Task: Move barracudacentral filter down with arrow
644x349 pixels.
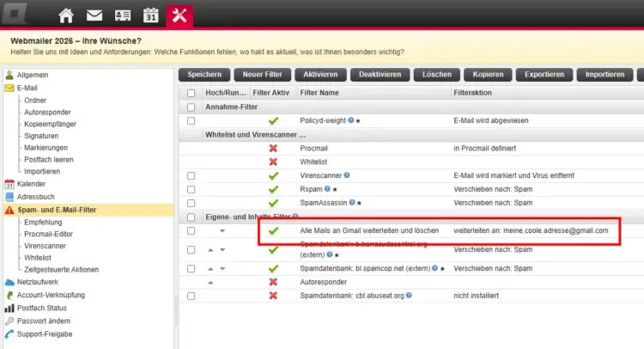Action: click(x=222, y=250)
